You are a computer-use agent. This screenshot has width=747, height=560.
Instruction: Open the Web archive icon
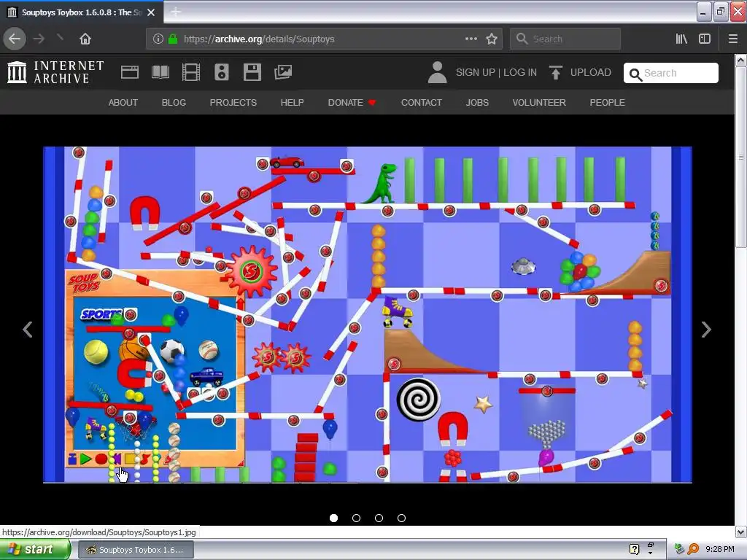130,72
